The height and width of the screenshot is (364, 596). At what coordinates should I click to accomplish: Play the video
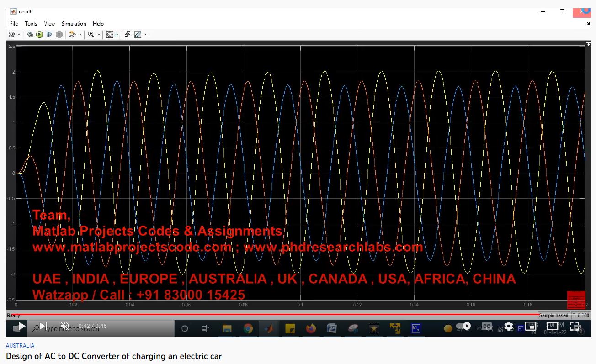(x=21, y=326)
